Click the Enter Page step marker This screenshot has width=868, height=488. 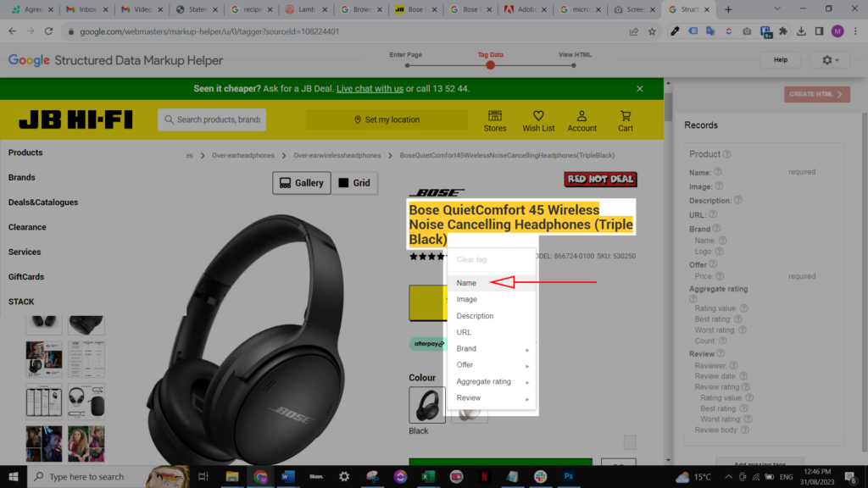pos(407,65)
